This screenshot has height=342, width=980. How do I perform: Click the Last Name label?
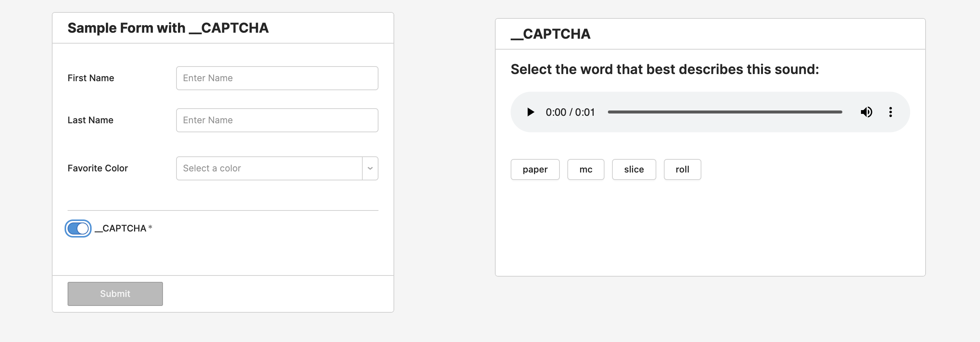click(90, 120)
